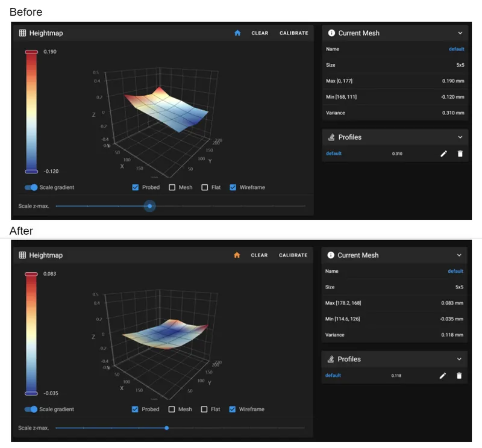Delete default profile with 0.310 variance
This screenshot has width=482, height=448.
coord(460,154)
